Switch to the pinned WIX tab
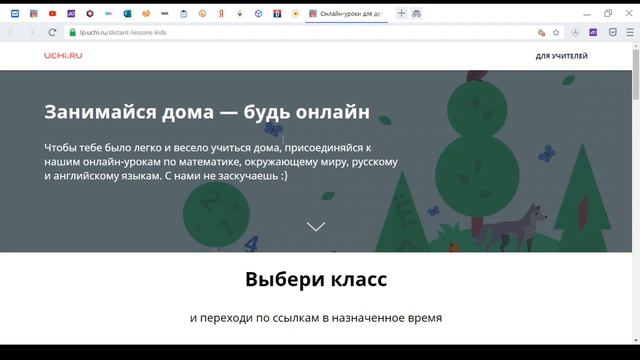 pyautogui.click(x=164, y=13)
